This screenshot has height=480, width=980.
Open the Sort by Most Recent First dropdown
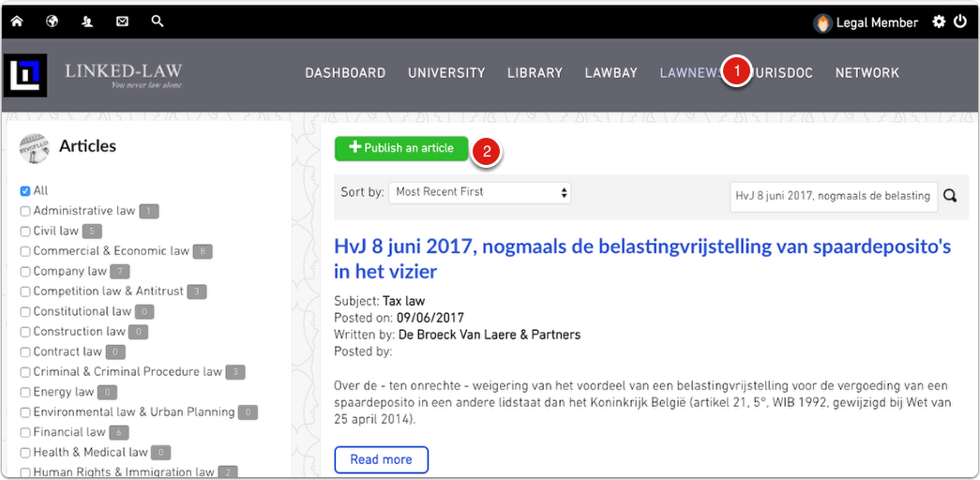(x=479, y=192)
